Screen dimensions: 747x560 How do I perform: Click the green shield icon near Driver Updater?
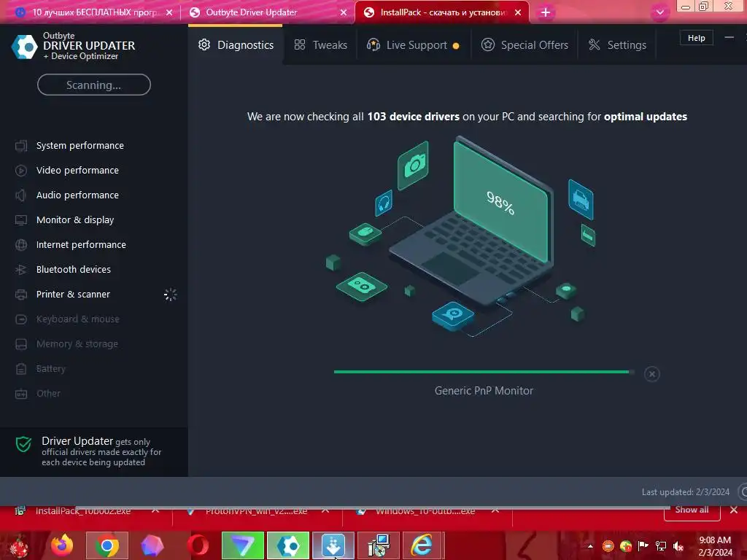tap(23, 444)
